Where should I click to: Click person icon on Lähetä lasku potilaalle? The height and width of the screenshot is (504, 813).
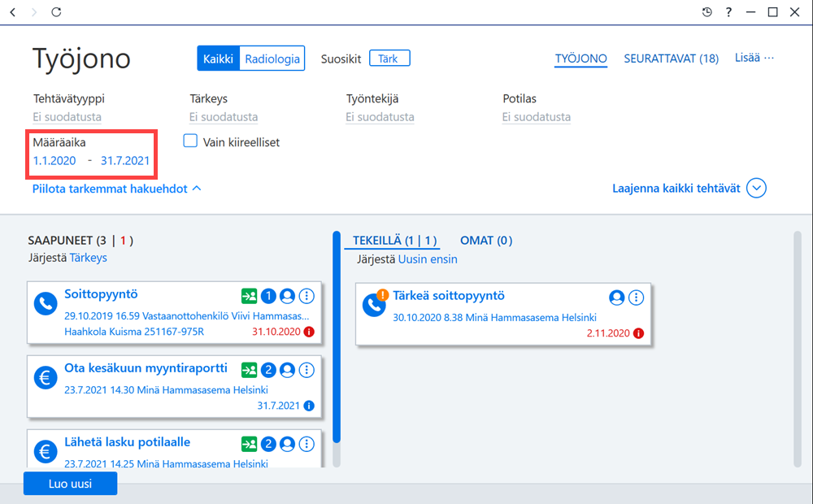point(287,445)
